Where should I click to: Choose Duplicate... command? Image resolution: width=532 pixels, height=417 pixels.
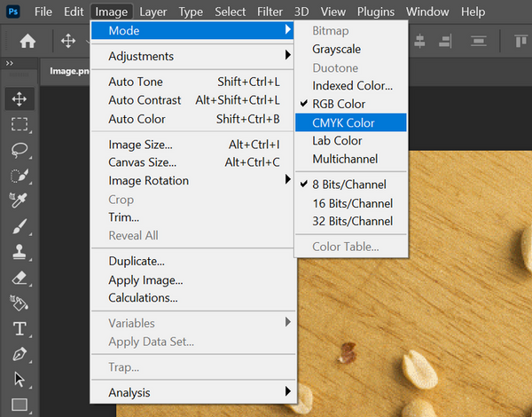click(x=192, y=261)
